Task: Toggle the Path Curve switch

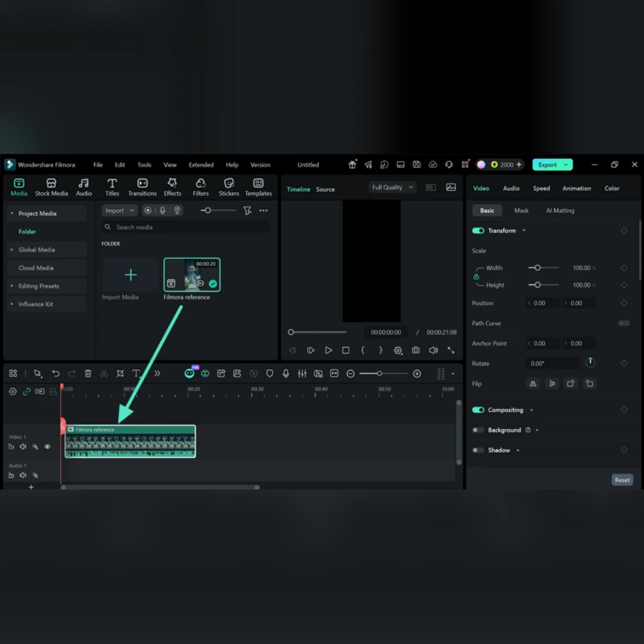Action: point(624,323)
